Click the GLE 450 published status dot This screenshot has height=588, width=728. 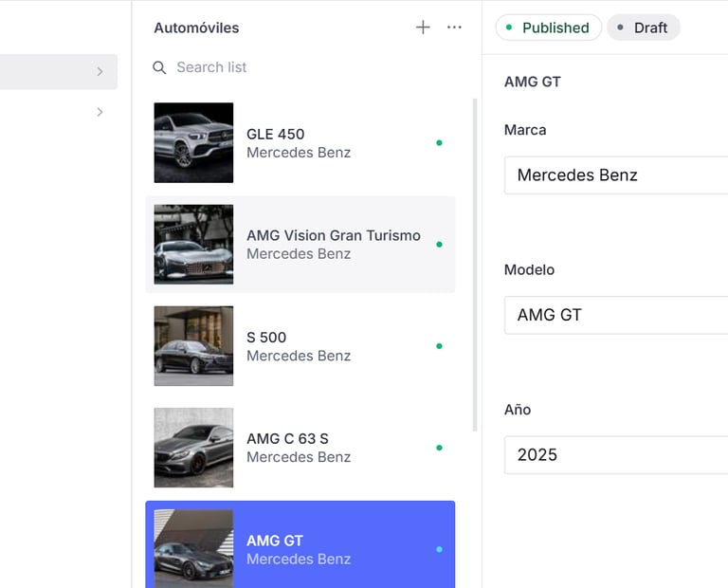click(439, 142)
